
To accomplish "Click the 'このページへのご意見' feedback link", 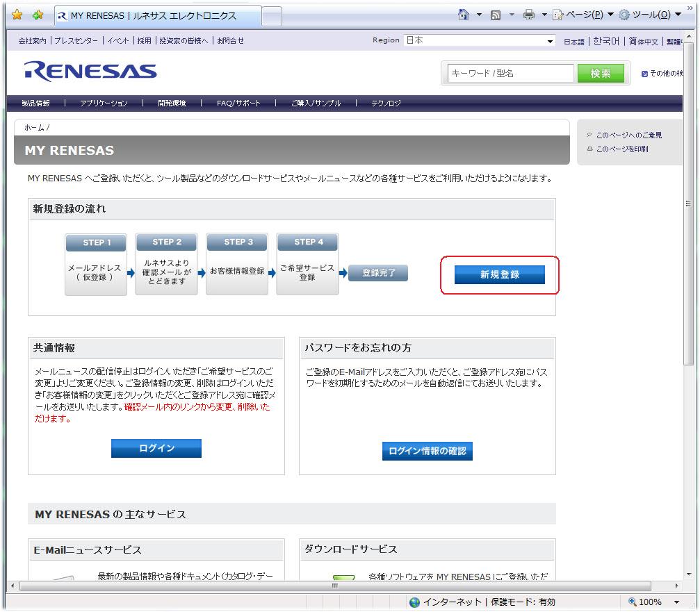I will (628, 135).
